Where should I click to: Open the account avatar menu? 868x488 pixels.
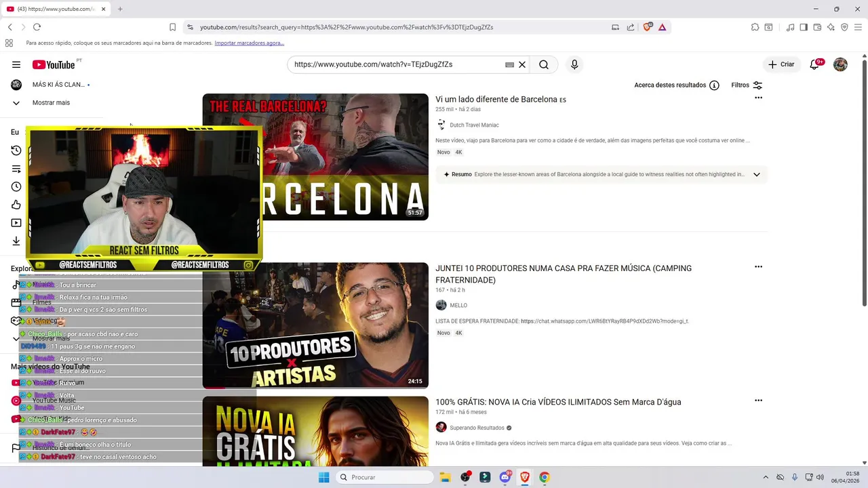pyautogui.click(x=840, y=64)
